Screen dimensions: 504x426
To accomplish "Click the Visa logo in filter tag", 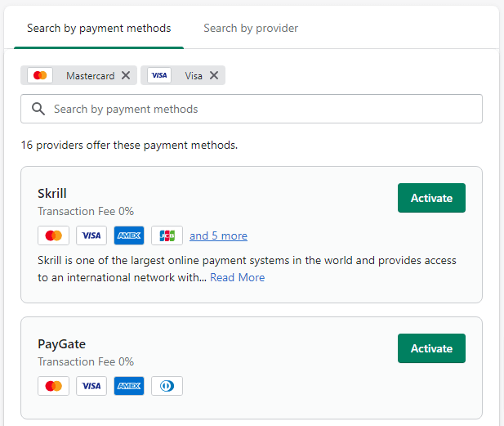I will [x=159, y=75].
